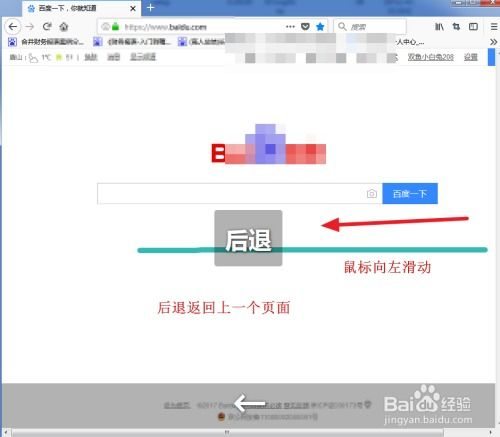The height and width of the screenshot is (437, 500).
Task: Click the horizontal scrollbar thumb
Action: click(228, 433)
